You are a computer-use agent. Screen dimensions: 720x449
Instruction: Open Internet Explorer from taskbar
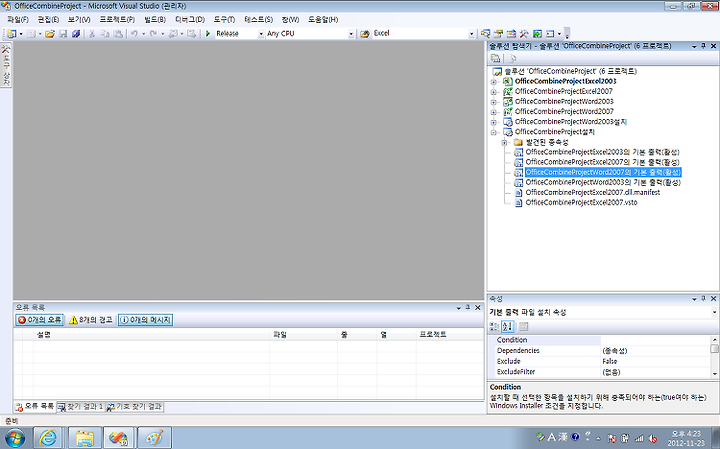point(48,438)
